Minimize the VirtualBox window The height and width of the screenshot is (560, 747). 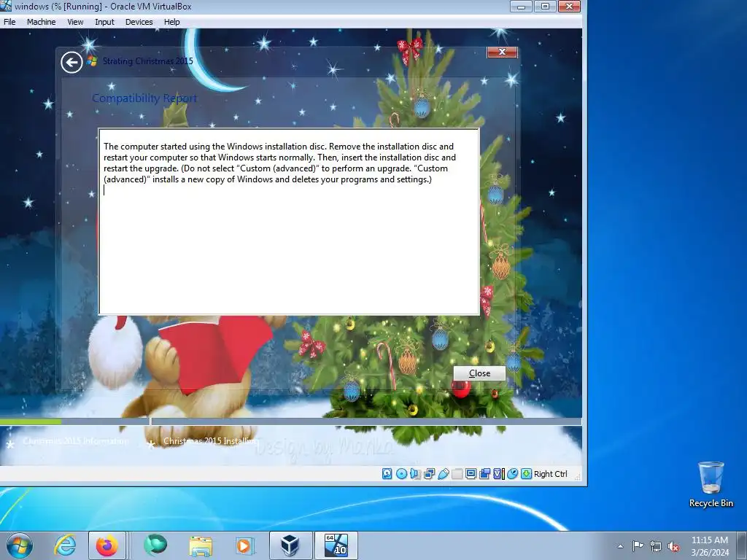coord(521,6)
